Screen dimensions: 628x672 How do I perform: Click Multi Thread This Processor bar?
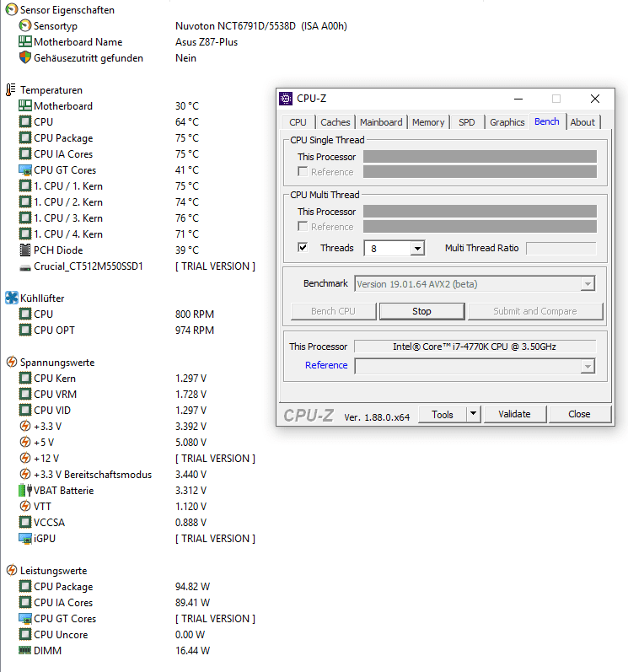[480, 211]
